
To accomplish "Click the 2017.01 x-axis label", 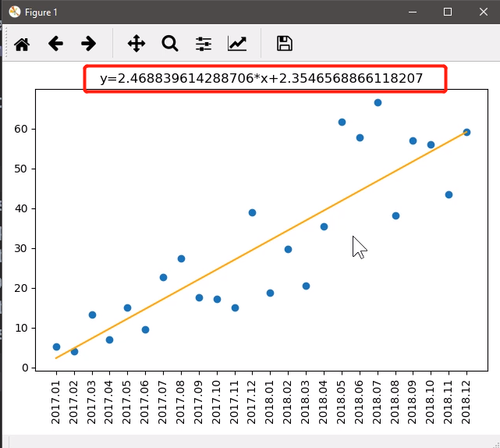I will (56, 403).
